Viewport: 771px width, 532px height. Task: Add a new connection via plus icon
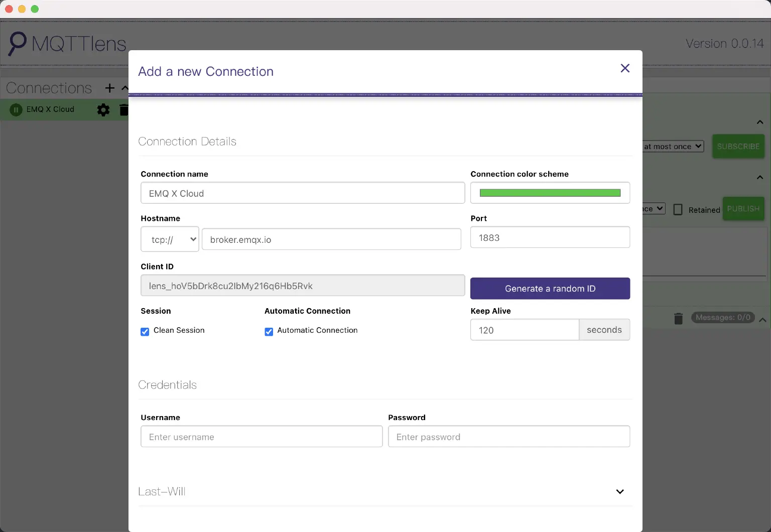(x=109, y=88)
